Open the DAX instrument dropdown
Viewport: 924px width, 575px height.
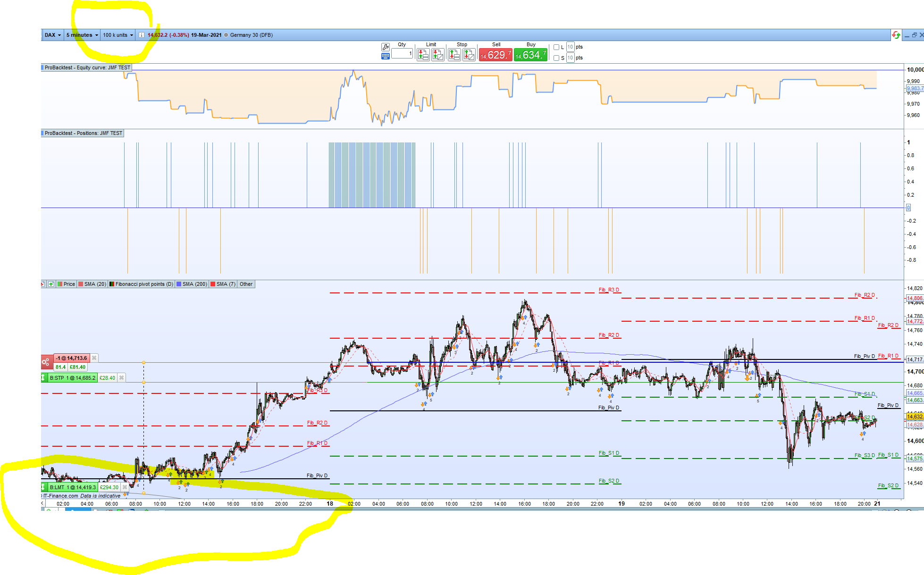(x=53, y=35)
